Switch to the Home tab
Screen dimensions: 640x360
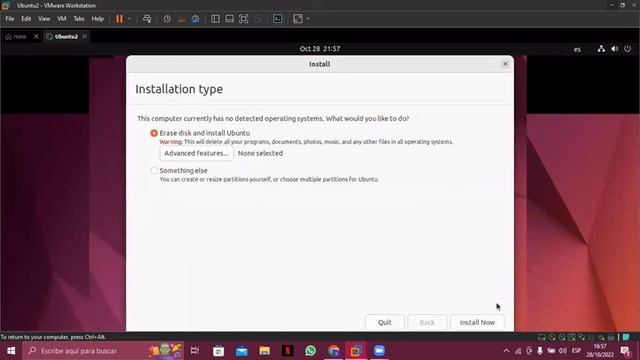(x=16, y=37)
